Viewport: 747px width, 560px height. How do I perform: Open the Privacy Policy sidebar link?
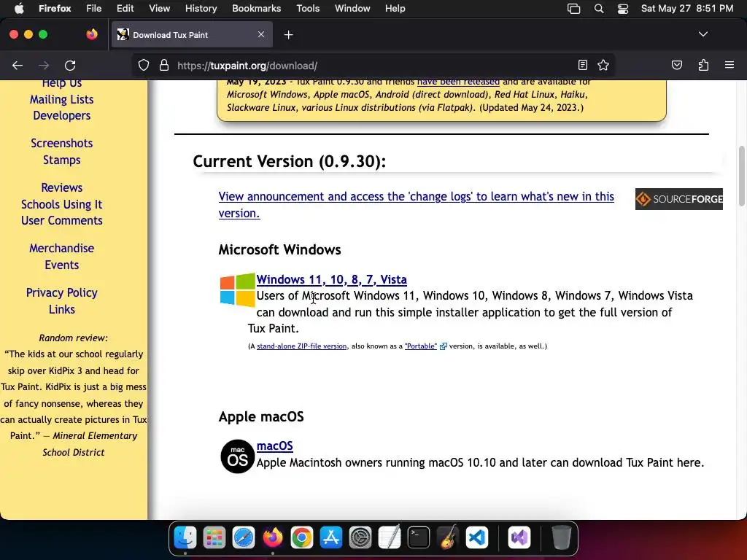[61, 292]
